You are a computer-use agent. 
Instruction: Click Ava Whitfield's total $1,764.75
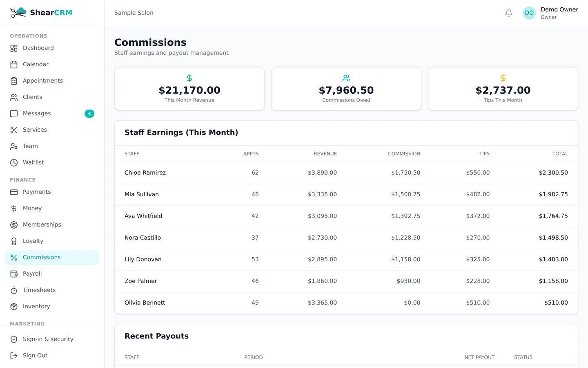(x=553, y=216)
